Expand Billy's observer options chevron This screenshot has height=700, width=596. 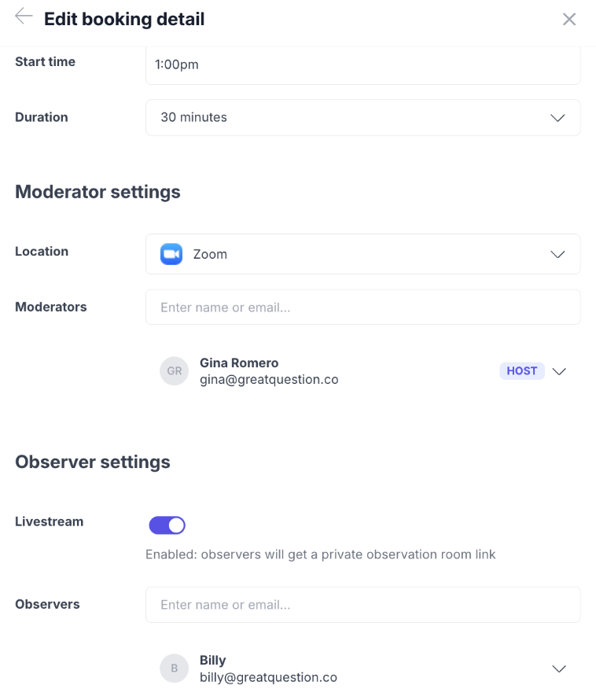tap(559, 669)
